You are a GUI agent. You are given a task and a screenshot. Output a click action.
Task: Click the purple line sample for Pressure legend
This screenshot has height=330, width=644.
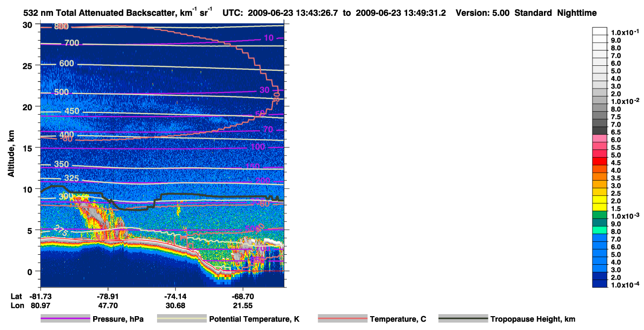point(65,319)
